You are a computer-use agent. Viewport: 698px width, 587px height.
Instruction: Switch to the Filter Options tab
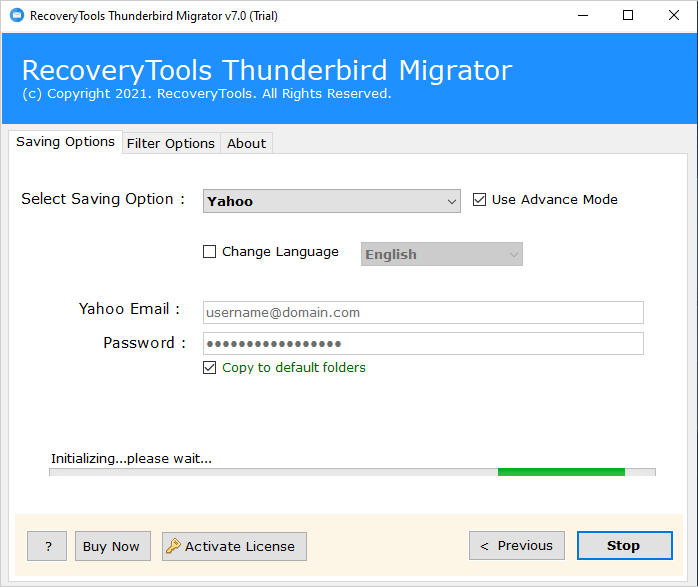171,143
